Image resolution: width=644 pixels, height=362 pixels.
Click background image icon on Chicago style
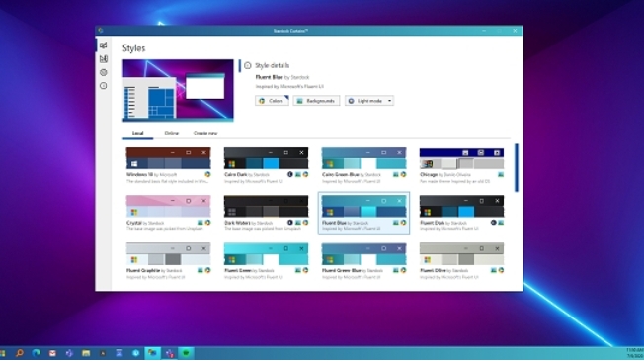pos(501,174)
